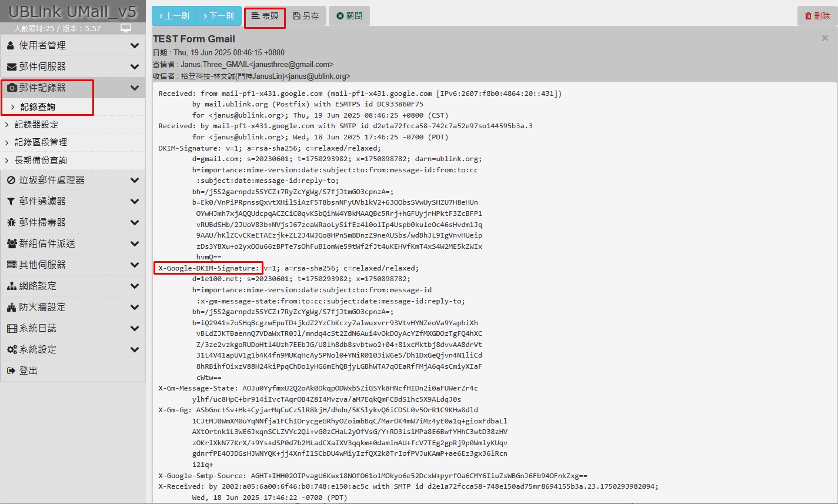
Task: Click the camera icon beside 郵件記錄器
Action: point(11,88)
